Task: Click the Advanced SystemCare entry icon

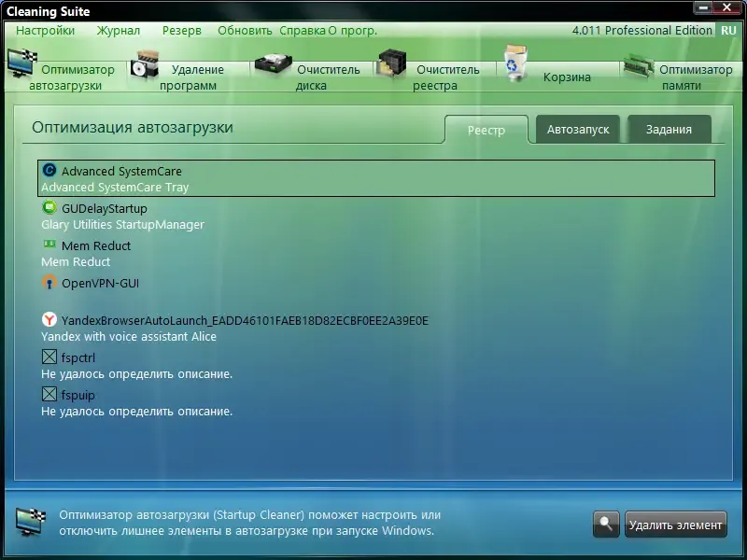Action: tap(50, 172)
